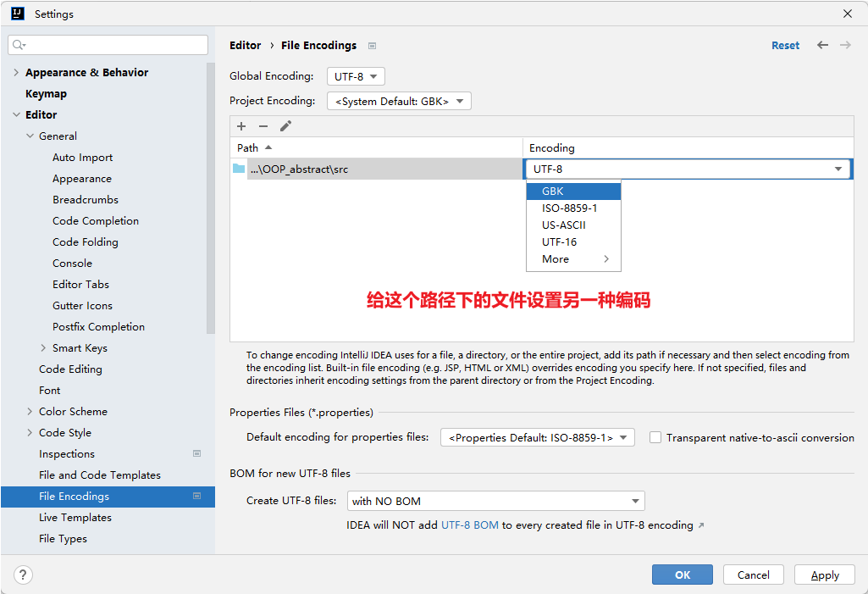The image size is (868, 594).
Task: Click the external link arrow after BOM note
Action: (x=701, y=525)
